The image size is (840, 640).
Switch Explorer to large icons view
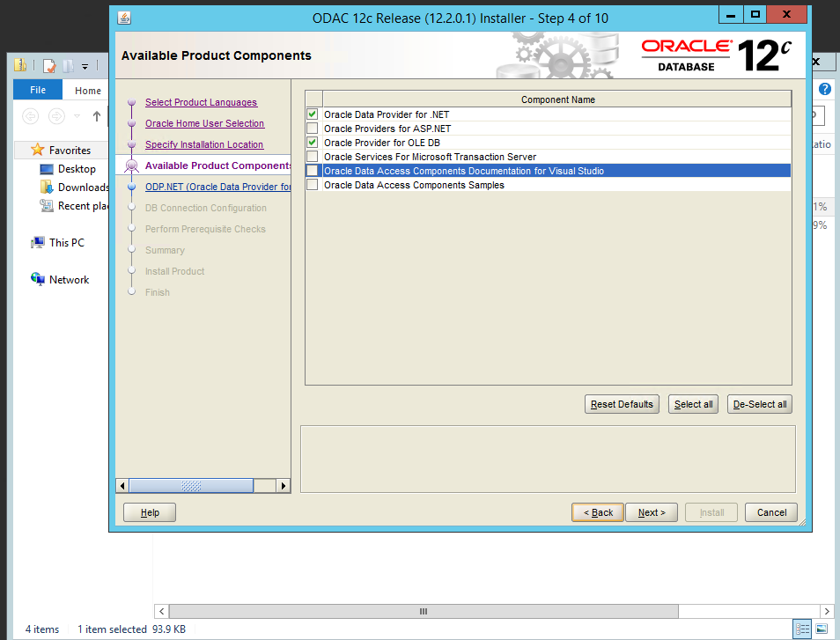pyautogui.click(x=821, y=629)
